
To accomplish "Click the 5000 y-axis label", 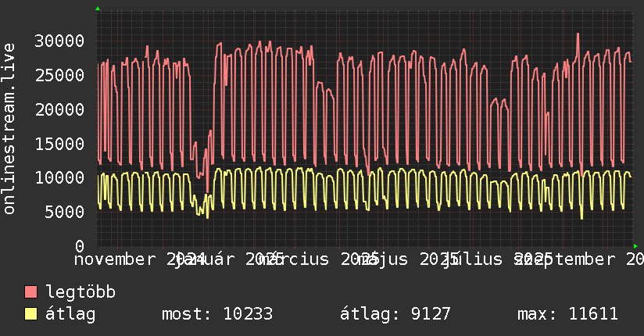I will click(x=65, y=212).
